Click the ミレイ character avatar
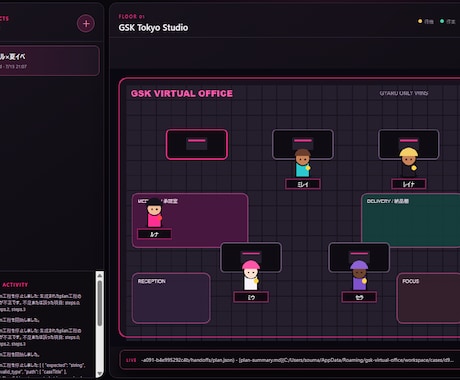Image resolution: width=460 pixels, height=380 pixels. coord(303,163)
